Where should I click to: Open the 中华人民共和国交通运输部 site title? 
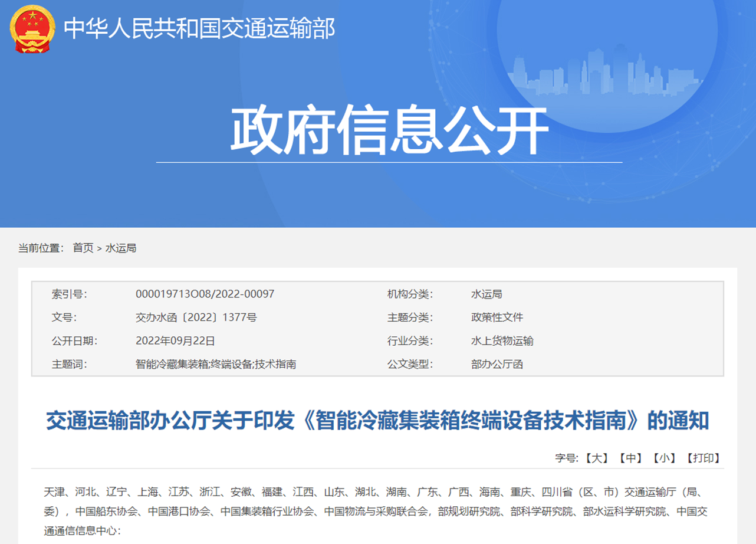click(199, 28)
